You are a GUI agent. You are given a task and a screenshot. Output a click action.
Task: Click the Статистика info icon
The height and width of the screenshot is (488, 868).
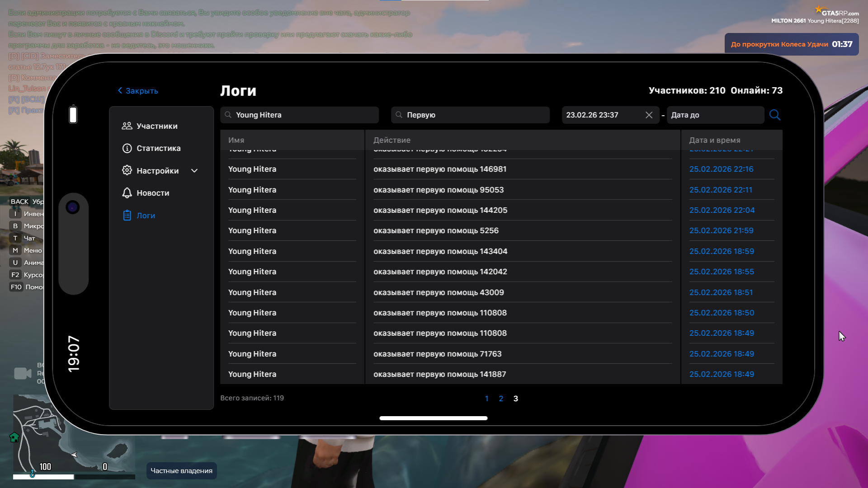(127, 148)
